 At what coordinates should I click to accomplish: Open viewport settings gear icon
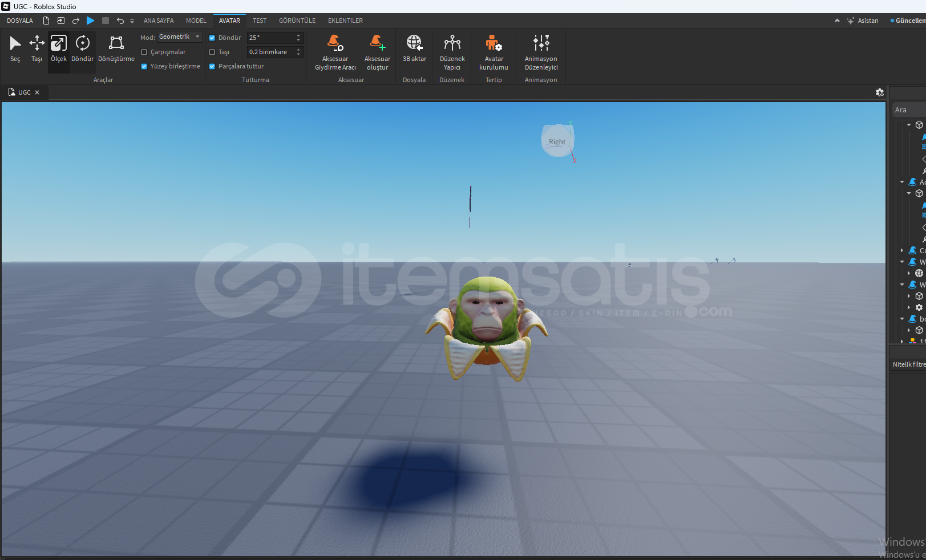pyautogui.click(x=880, y=92)
